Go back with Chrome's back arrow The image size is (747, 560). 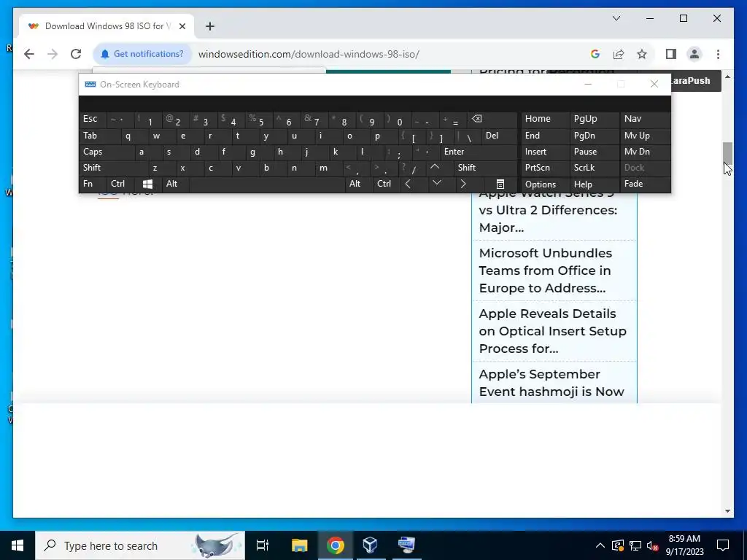point(29,54)
